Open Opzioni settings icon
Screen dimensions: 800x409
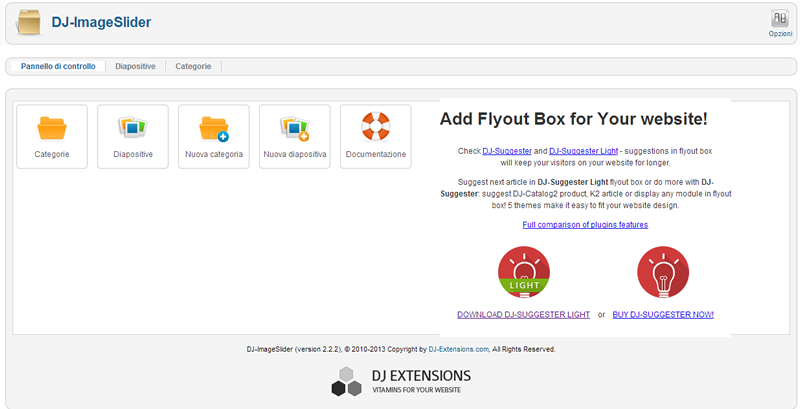tap(780, 18)
